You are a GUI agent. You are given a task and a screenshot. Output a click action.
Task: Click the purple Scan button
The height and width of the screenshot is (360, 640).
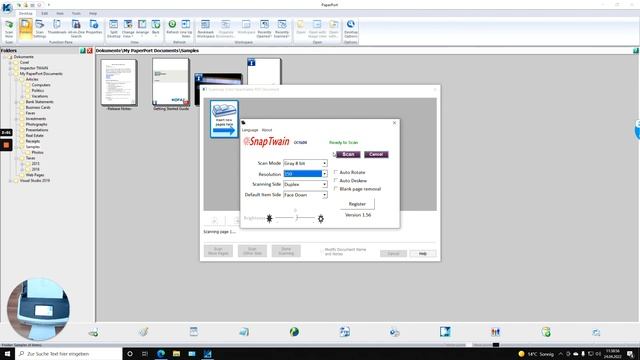[x=348, y=154]
